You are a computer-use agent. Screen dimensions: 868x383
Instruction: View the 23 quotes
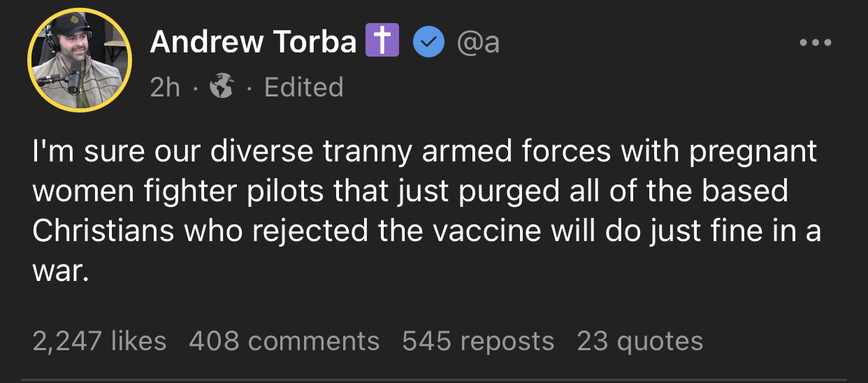639,341
